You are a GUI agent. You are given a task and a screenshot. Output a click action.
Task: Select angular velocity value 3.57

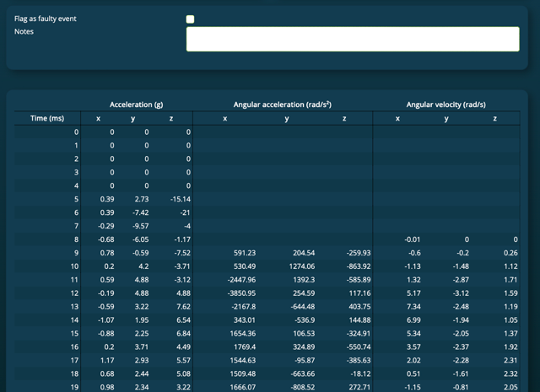[413, 347]
